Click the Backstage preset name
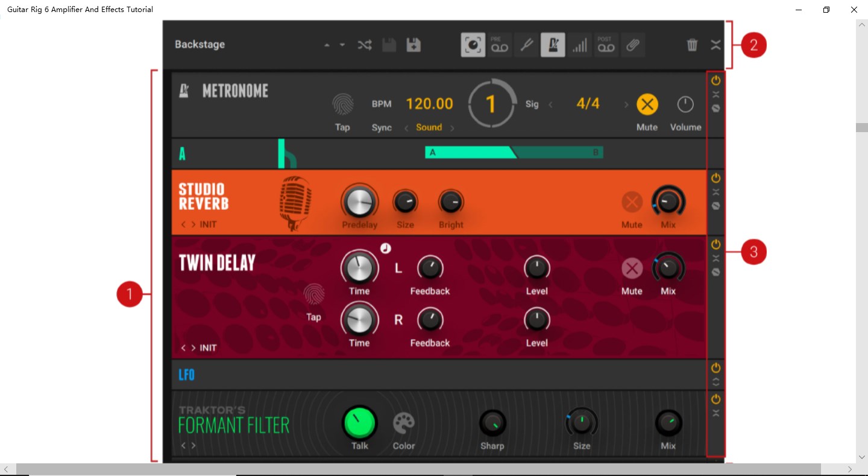 pyautogui.click(x=200, y=45)
